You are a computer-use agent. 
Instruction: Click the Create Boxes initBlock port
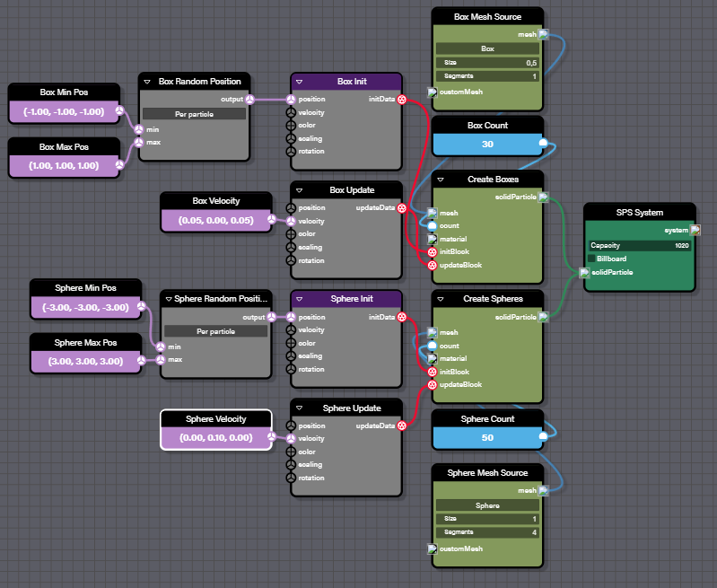[433, 251]
